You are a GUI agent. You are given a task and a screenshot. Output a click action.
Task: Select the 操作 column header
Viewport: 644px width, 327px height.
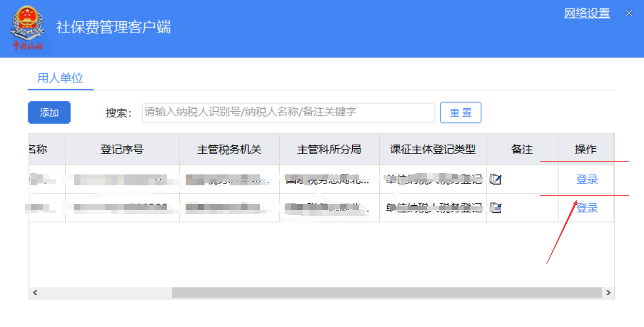(x=585, y=149)
